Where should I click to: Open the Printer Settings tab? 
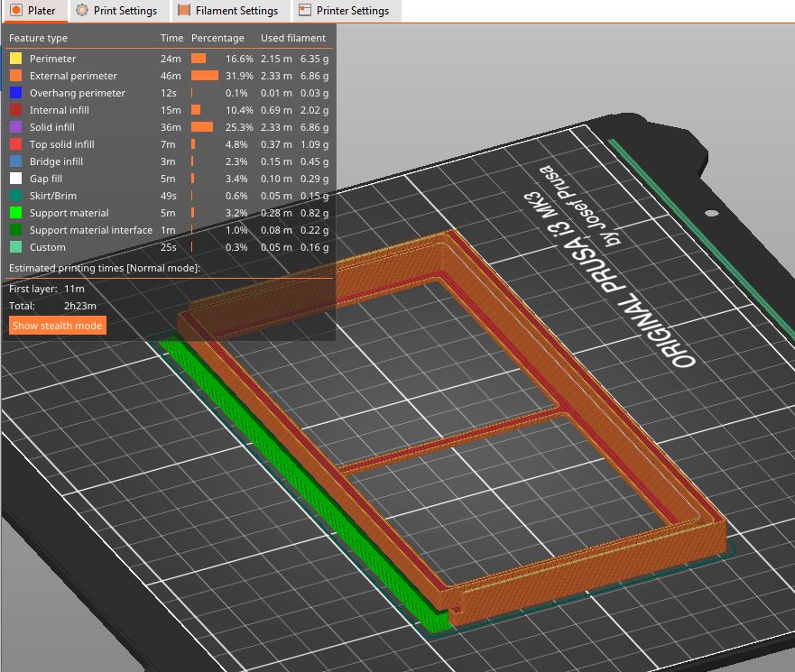coord(347,11)
